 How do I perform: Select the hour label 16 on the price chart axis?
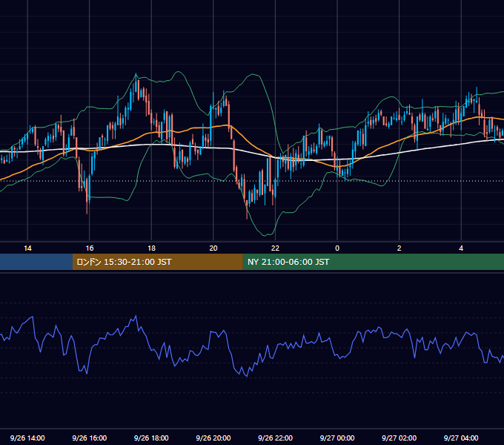coord(90,248)
